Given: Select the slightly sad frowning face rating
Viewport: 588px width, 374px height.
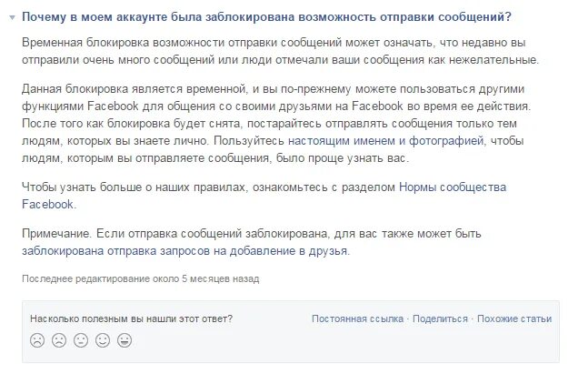Looking at the screenshot, I should click(59, 340).
